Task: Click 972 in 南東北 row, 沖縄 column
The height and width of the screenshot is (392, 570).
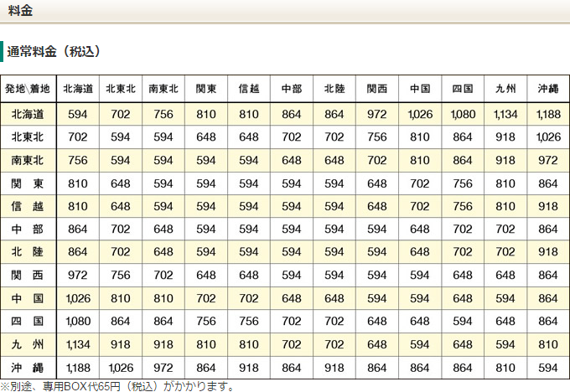Action: (548, 160)
